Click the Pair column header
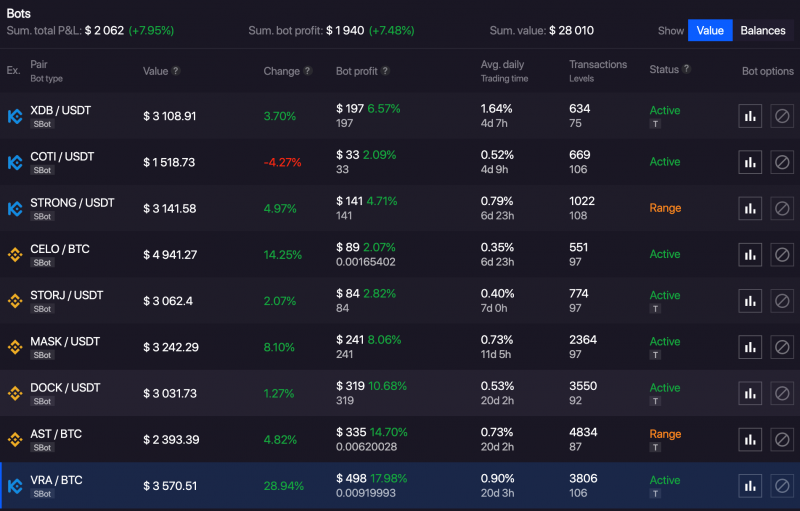The height and width of the screenshot is (511, 800). click(39, 64)
